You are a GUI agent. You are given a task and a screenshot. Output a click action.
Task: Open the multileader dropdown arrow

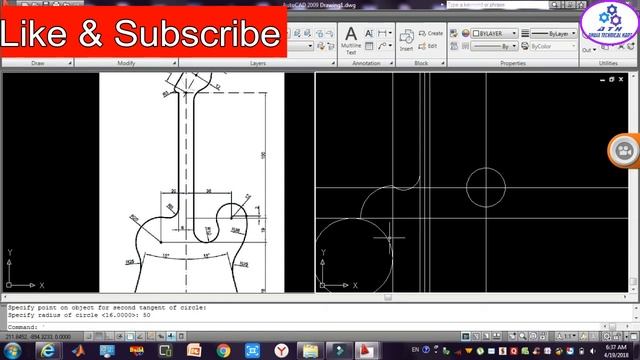[x=390, y=46]
